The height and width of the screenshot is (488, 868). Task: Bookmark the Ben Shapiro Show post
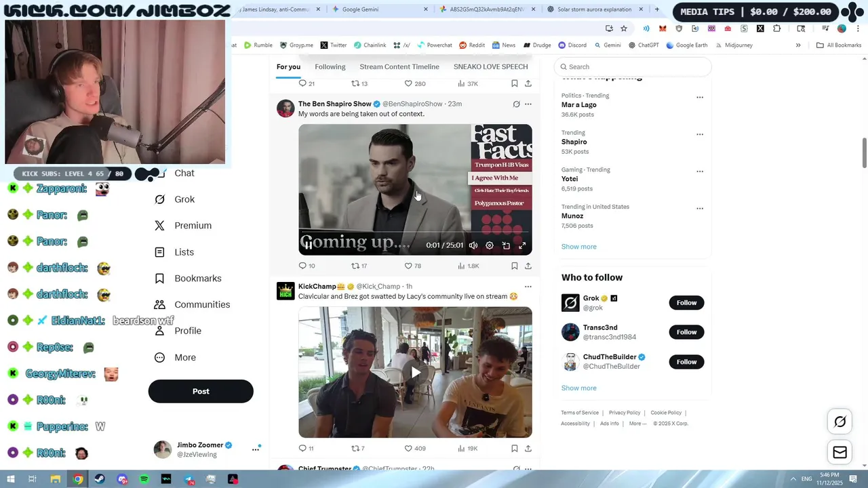pyautogui.click(x=515, y=266)
